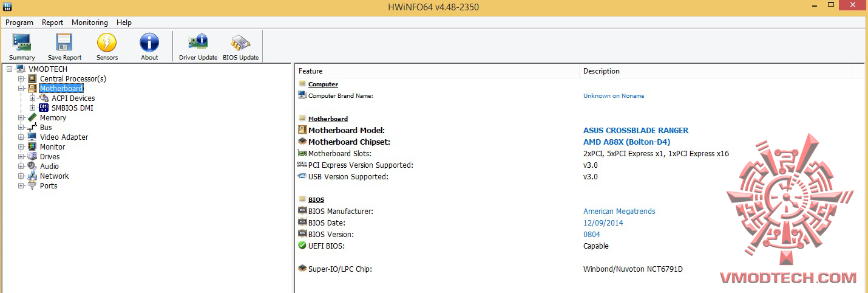Click the UEFI BIOS Capable value
The height and width of the screenshot is (293, 868).
point(596,246)
